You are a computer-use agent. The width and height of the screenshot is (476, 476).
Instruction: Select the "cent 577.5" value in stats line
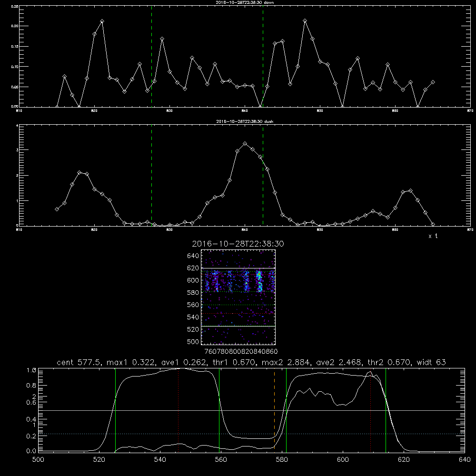click(x=79, y=362)
